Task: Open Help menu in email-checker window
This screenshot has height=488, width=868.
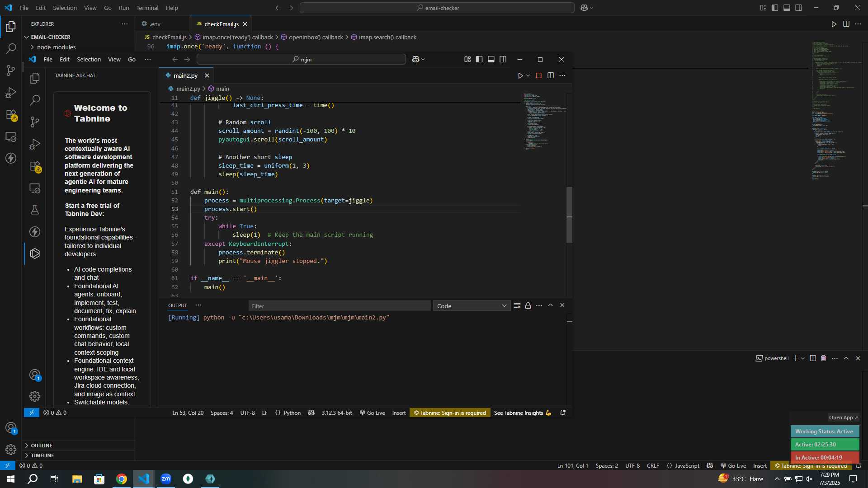Action: [x=172, y=8]
